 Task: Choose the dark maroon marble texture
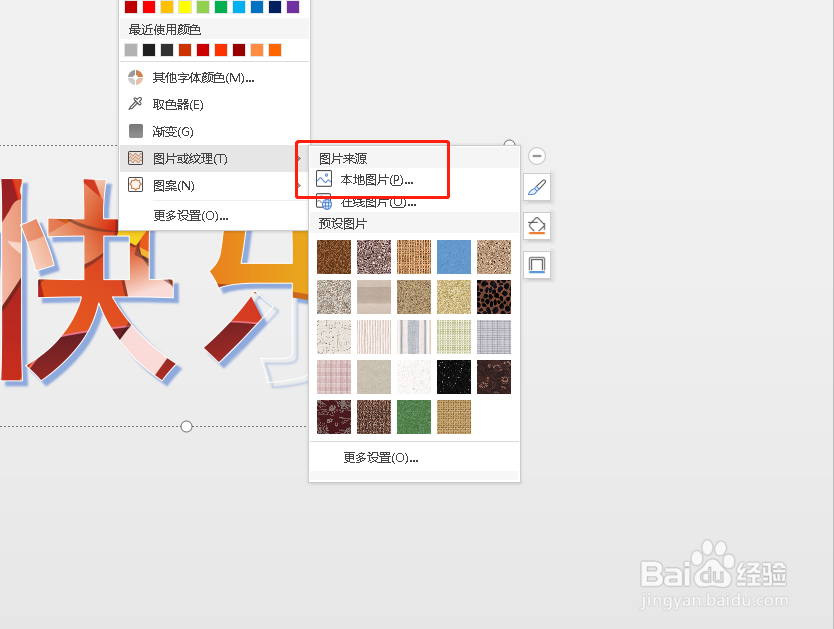pyautogui.click(x=334, y=417)
